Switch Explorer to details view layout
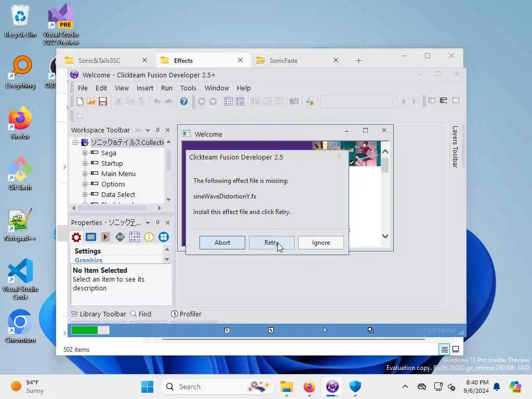This screenshot has height=399, width=532. [x=445, y=349]
